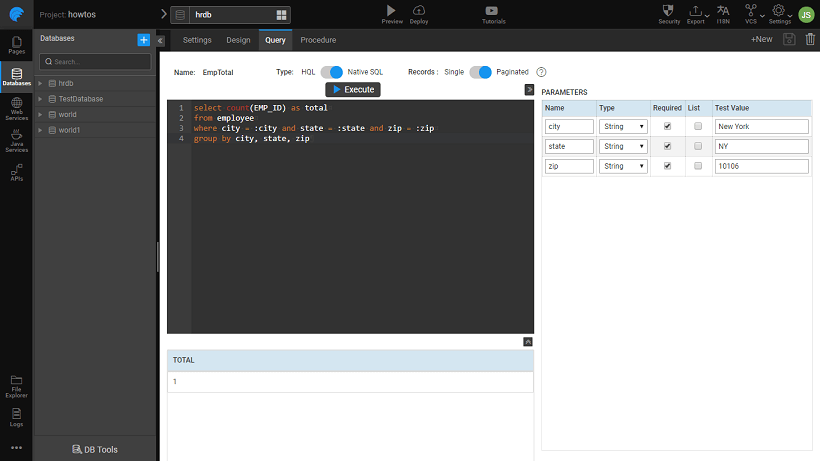Switch to the Procedure tab
Viewport: 820px width, 461px height.
(318, 40)
